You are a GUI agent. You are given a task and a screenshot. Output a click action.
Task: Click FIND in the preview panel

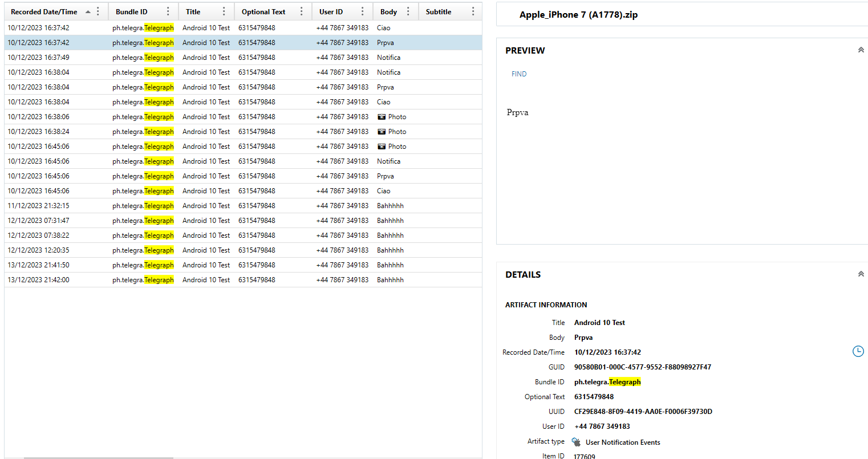[519, 74]
